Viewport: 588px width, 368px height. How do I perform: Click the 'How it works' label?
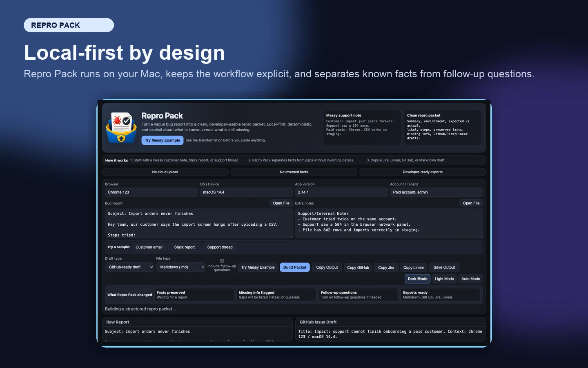[x=117, y=160]
